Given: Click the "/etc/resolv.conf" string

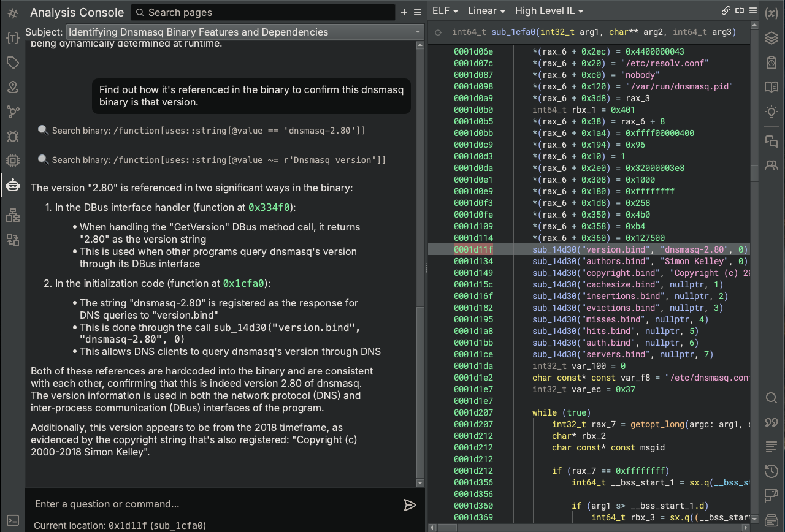Looking at the screenshot, I should coord(665,63).
